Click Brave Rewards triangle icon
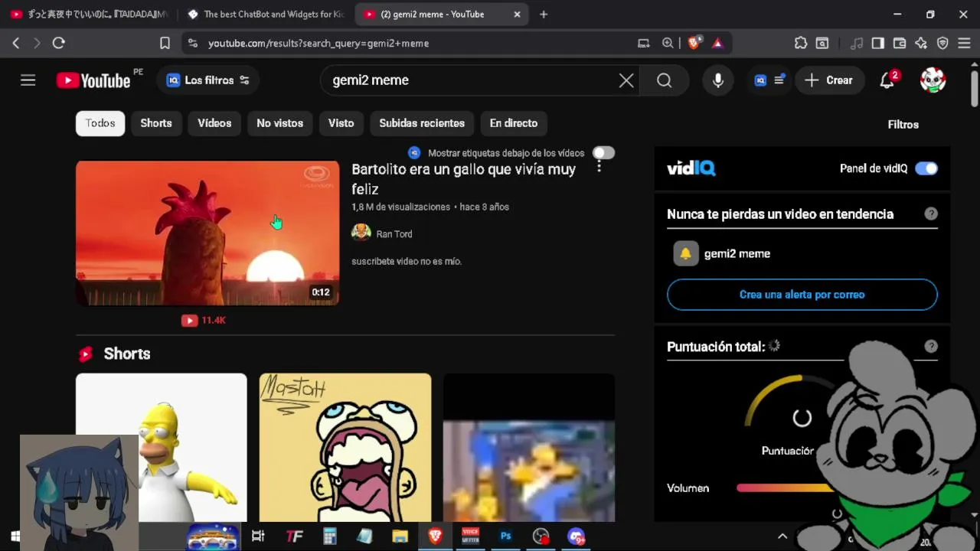This screenshot has height=551, width=980. coord(717,44)
